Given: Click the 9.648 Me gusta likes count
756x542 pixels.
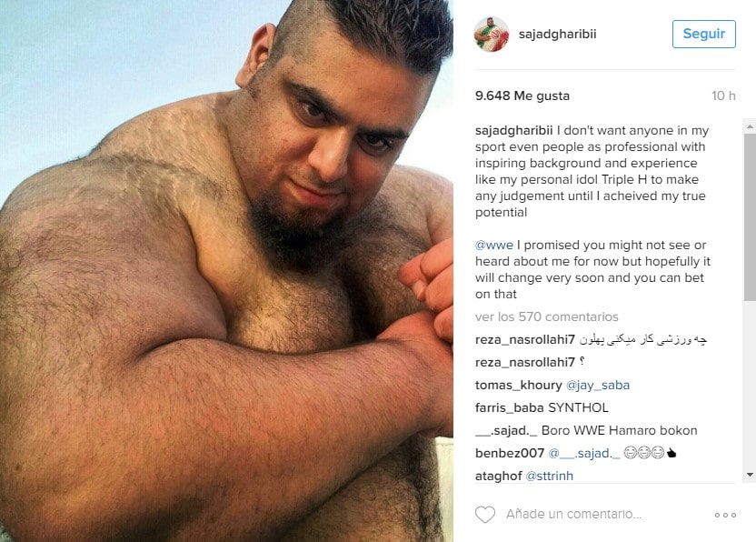Looking at the screenshot, I should [x=522, y=95].
